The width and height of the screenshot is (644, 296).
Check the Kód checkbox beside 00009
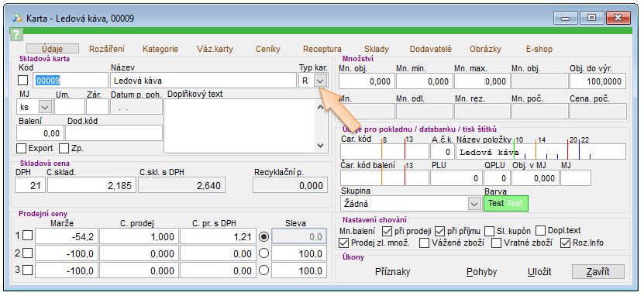(x=23, y=81)
